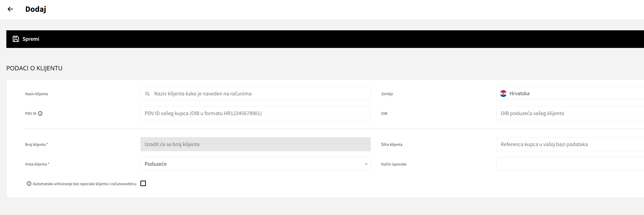Click the PDV ID label text

coord(31,113)
